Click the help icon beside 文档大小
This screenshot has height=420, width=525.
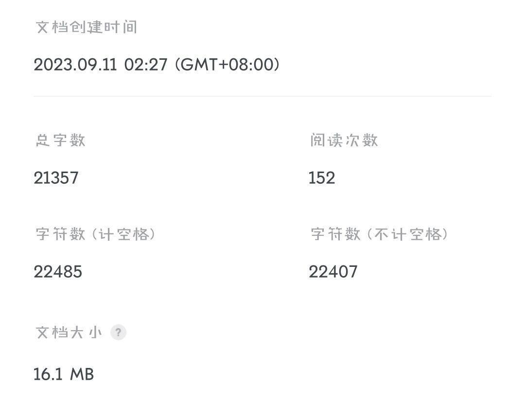click(118, 332)
